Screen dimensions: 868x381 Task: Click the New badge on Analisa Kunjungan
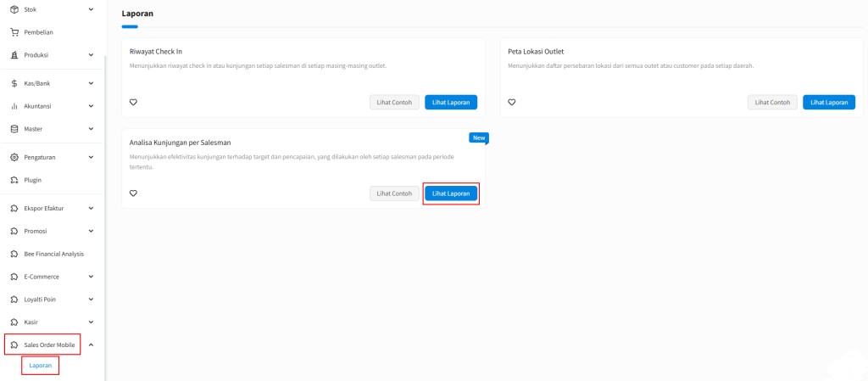coord(479,138)
